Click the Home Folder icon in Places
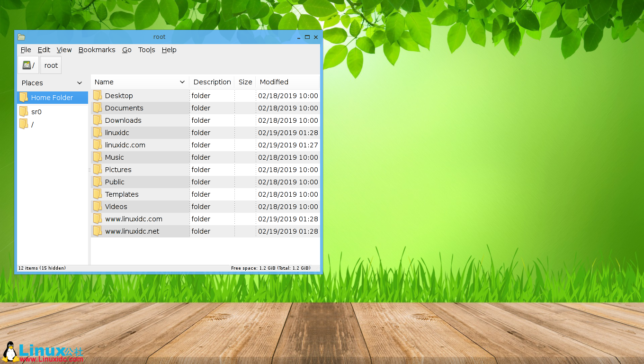The width and height of the screenshot is (644, 364). (x=24, y=97)
